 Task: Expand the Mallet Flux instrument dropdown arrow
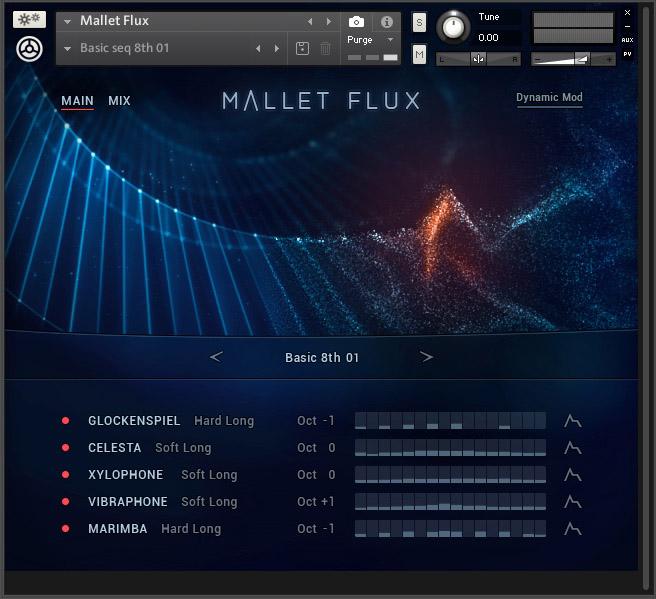coord(67,21)
